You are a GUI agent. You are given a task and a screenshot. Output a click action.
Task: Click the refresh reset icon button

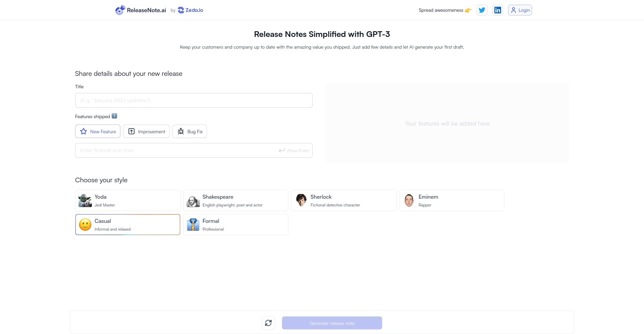268,323
